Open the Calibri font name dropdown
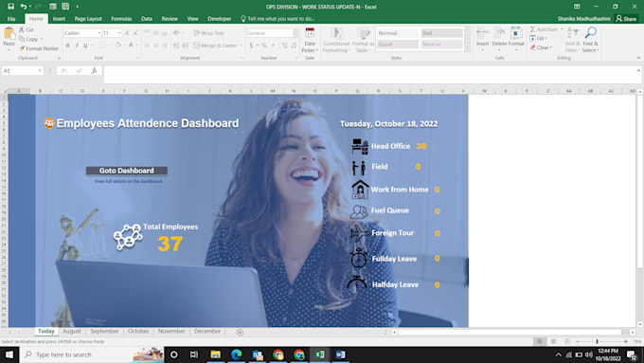The image size is (644, 363). pyautogui.click(x=99, y=33)
